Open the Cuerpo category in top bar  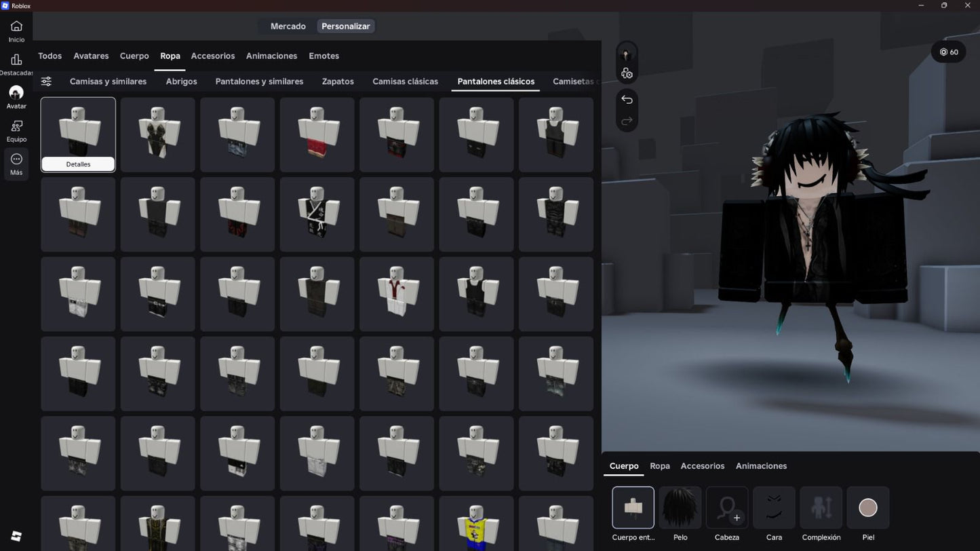tap(134, 56)
